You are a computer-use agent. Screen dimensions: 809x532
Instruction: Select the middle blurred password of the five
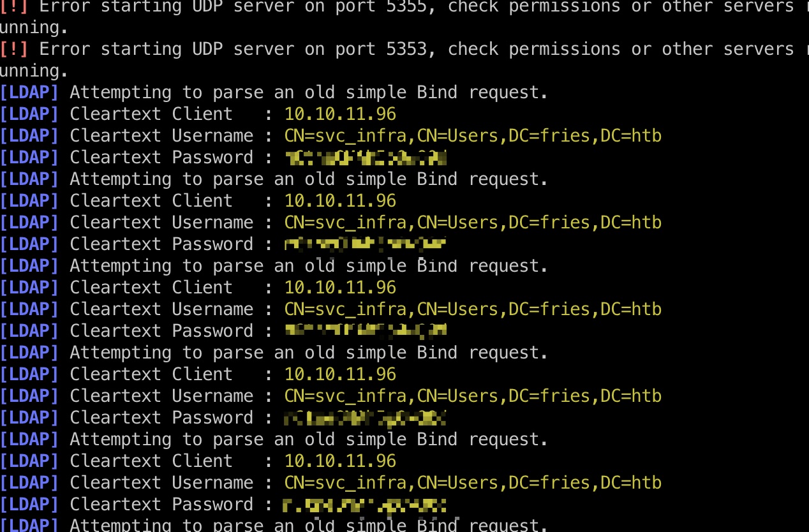[x=366, y=330]
